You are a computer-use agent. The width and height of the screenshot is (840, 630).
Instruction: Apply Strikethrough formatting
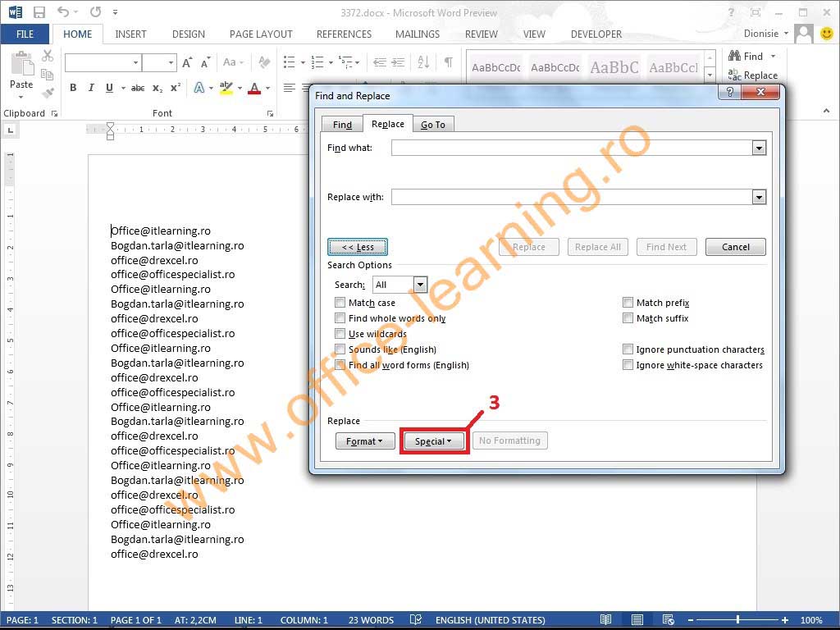tap(138, 88)
